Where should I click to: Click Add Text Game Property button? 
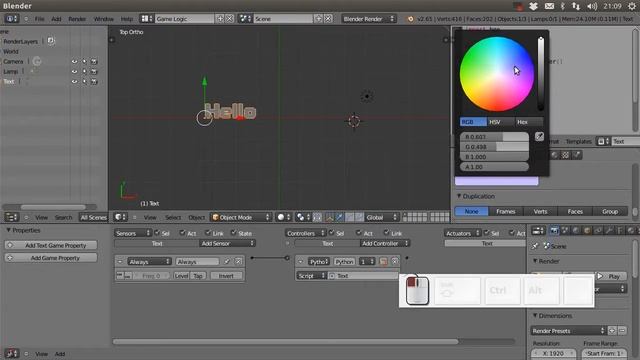[x=51, y=245]
